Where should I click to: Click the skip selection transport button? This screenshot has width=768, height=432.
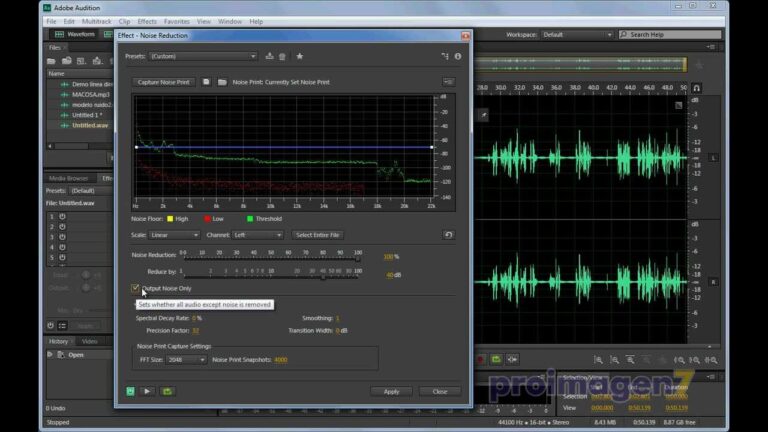[x=512, y=360]
